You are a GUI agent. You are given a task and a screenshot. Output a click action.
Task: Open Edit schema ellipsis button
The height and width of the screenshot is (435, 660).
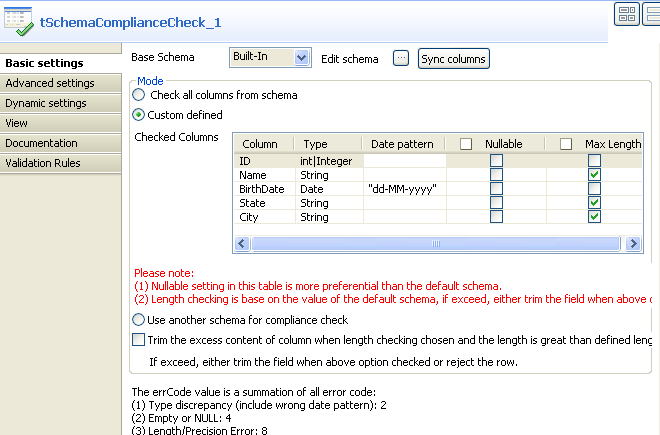[x=401, y=58]
